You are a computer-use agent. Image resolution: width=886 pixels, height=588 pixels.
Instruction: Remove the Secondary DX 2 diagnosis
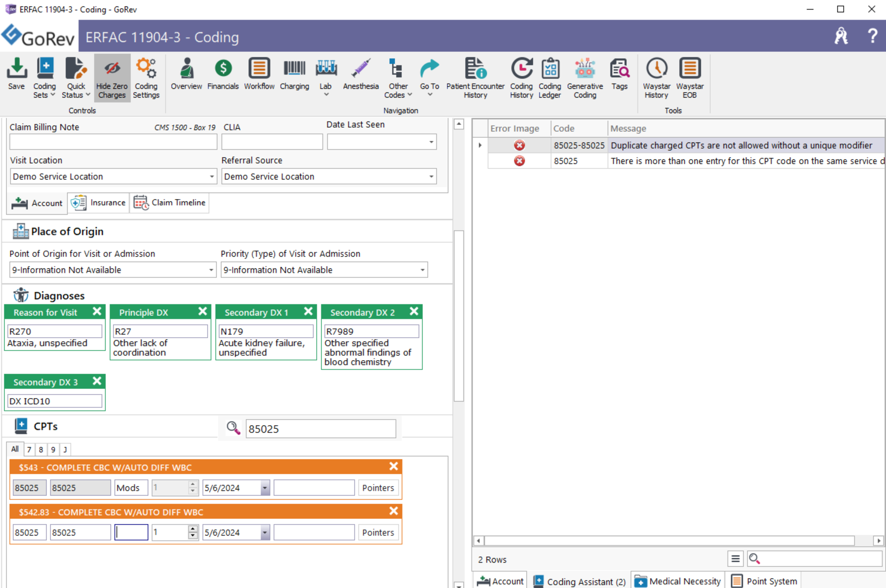[414, 311]
